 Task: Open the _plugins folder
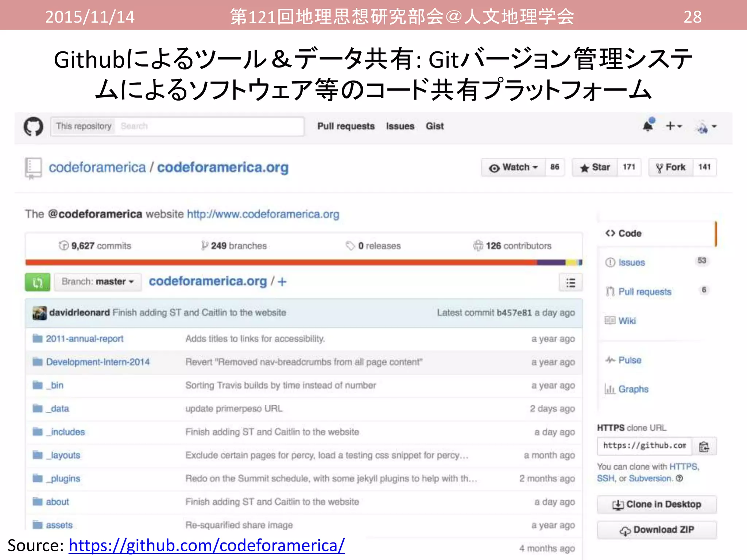[x=63, y=479]
